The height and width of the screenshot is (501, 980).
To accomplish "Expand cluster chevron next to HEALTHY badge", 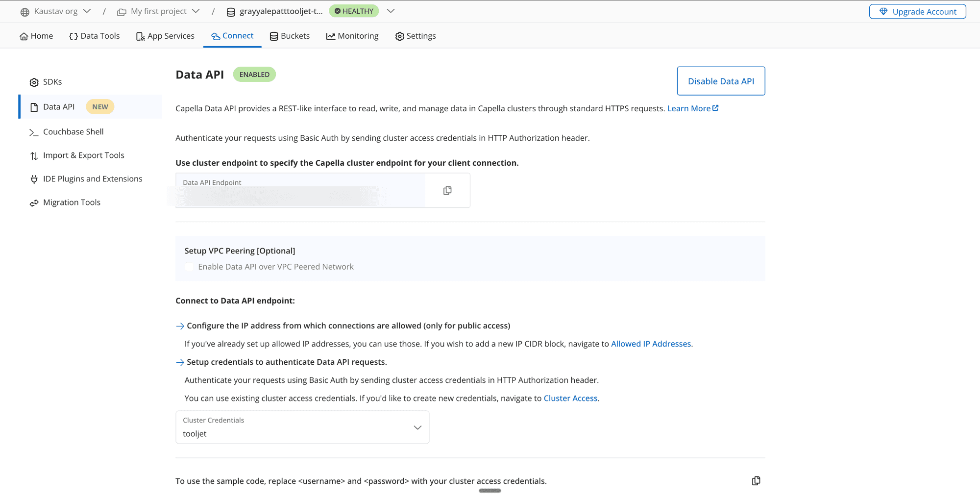I will 391,11.
